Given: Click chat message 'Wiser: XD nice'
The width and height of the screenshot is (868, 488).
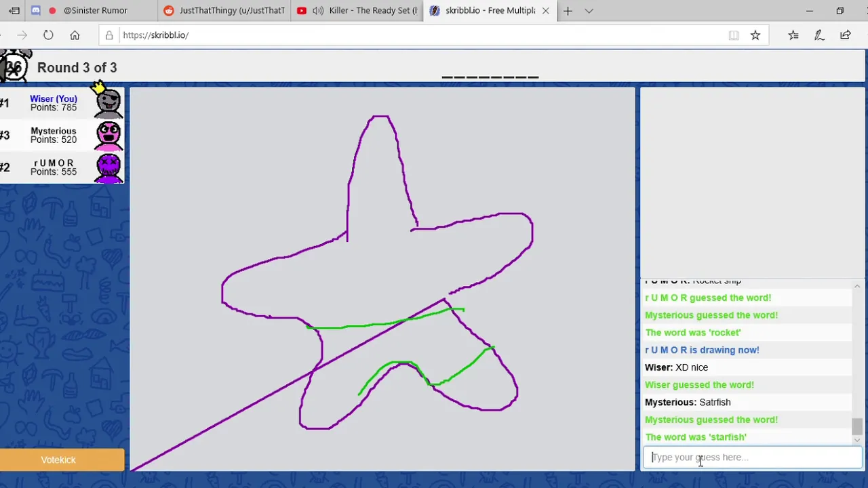Looking at the screenshot, I should tap(676, 367).
